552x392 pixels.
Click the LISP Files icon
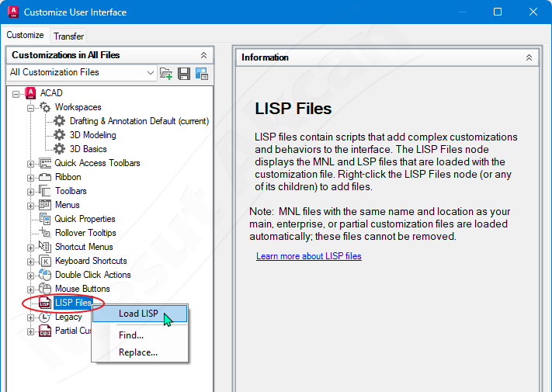click(45, 303)
